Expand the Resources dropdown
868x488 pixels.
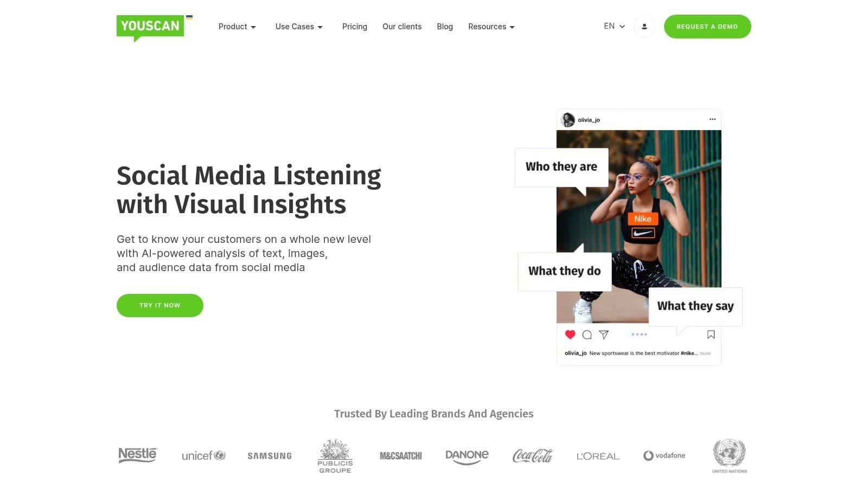click(x=491, y=27)
